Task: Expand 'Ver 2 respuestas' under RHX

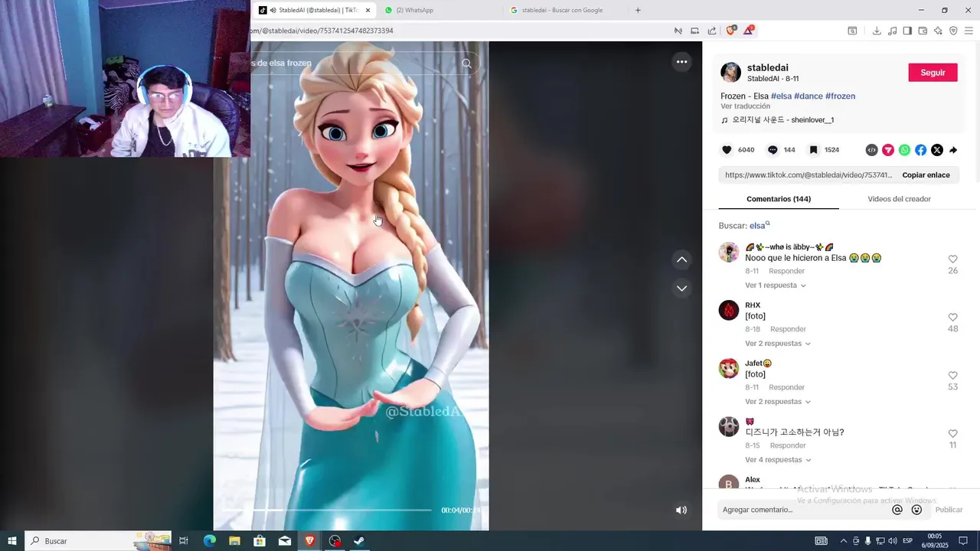Action: [x=778, y=344]
